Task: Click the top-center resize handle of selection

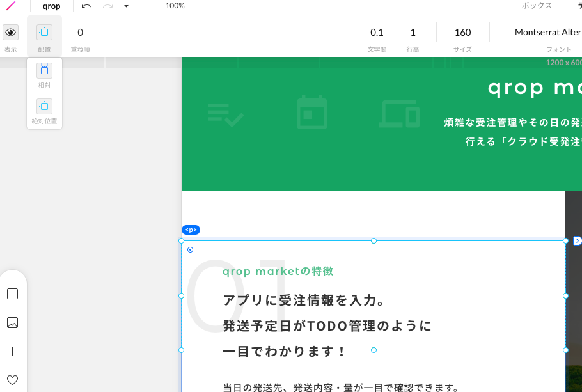Action: pyautogui.click(x=374, y=241)
